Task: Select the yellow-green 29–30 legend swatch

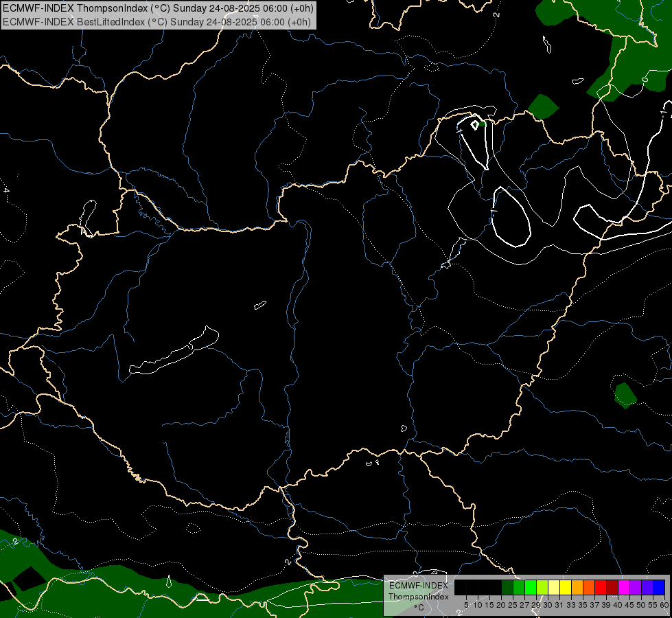Action: coord(542,587)
